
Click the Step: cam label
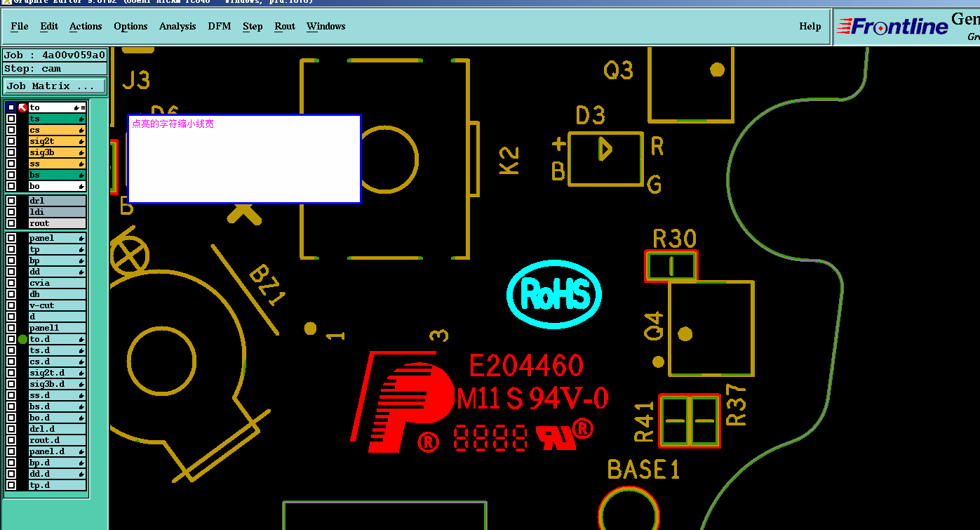pyautogui.click(x=55, y=69)
